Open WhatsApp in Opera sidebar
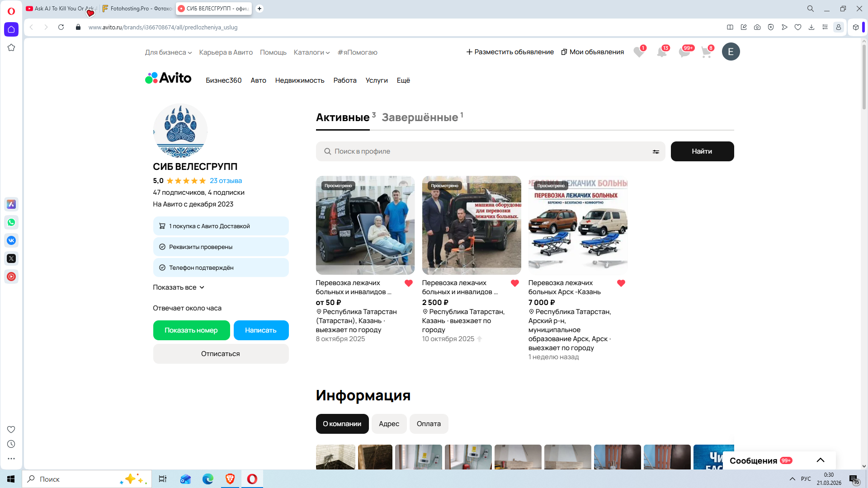868x488 pixels. (x=11, y=222)
